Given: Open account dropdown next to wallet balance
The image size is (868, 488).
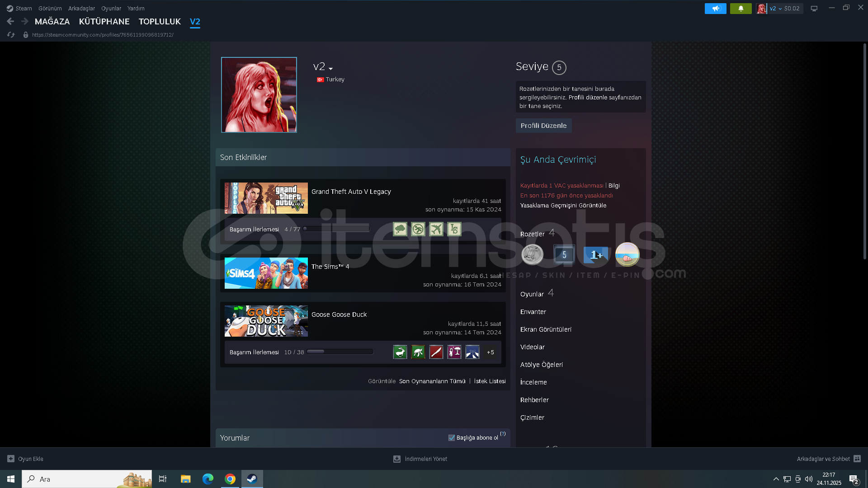Looking at the screenshot, I should pyautogui.click(x=780, y=9).
